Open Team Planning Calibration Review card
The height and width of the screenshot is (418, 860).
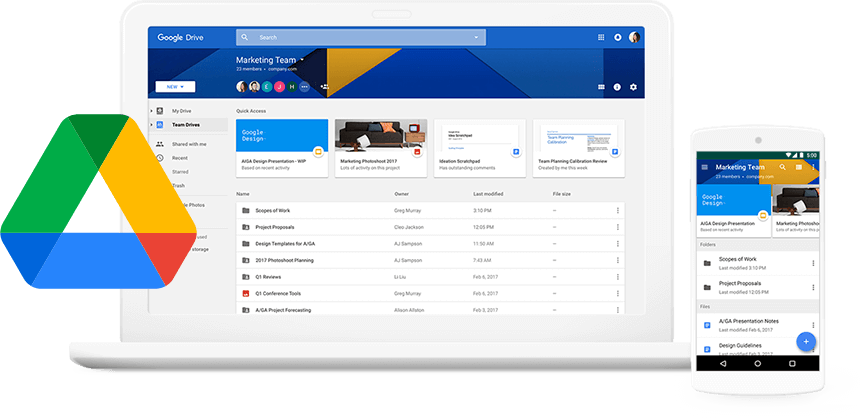pyautogui.click(x=579, y=148)
